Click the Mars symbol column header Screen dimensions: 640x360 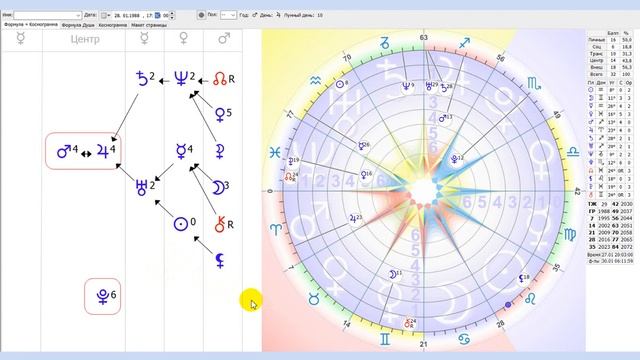pos(224,38)
